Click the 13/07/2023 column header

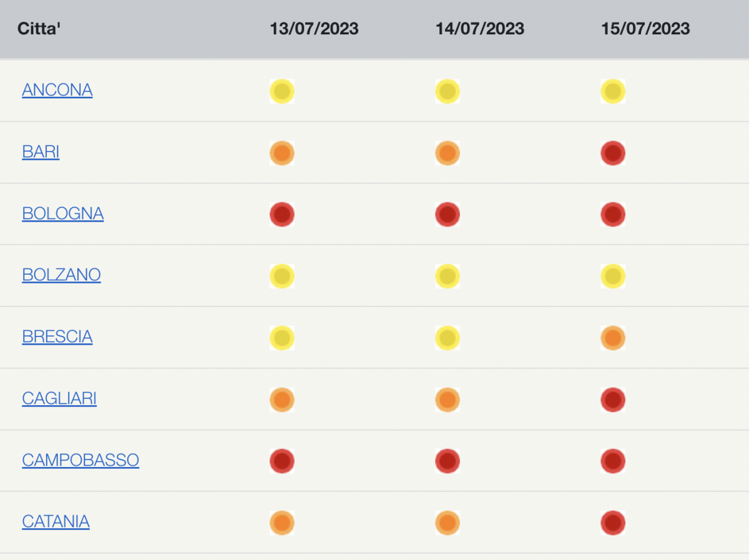pyautogui.click(x=314, y=29)
